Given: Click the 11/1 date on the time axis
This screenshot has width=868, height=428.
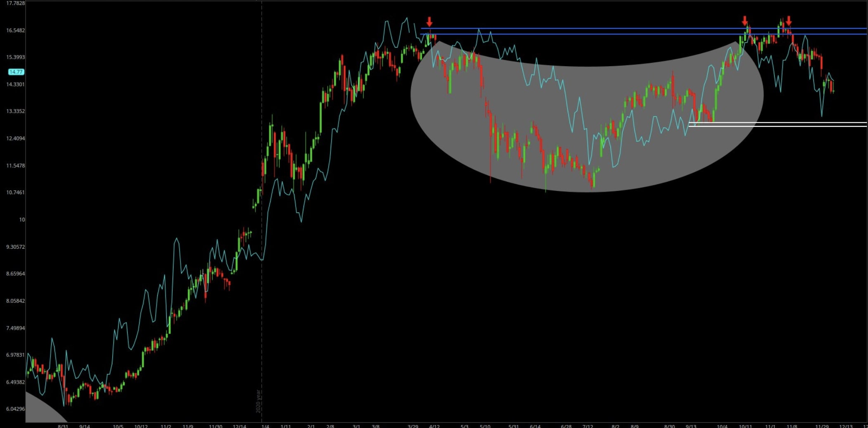Looking at the screenshot, I should [770, 426].
